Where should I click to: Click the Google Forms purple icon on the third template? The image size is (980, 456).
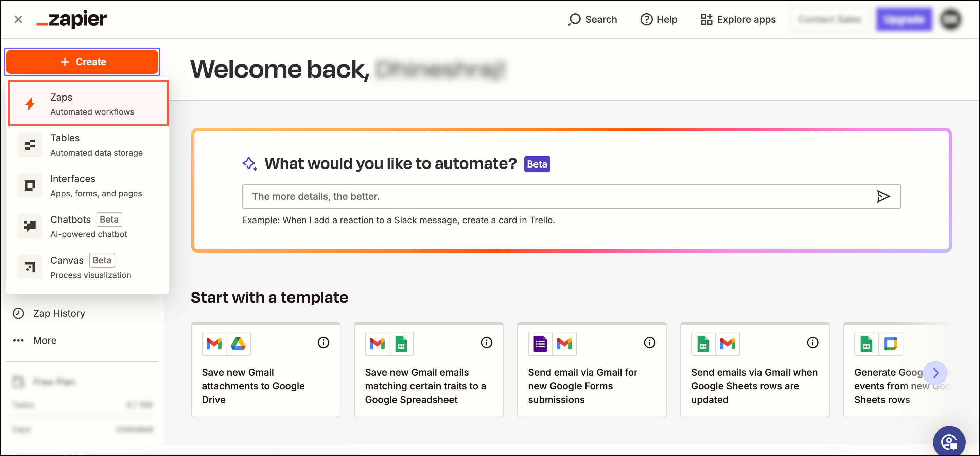tap(540, 344)
